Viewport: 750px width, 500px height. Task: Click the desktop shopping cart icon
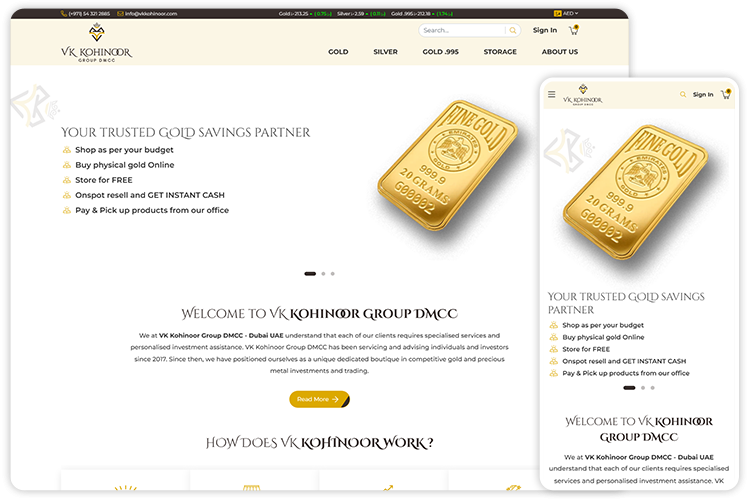point(574,31)
